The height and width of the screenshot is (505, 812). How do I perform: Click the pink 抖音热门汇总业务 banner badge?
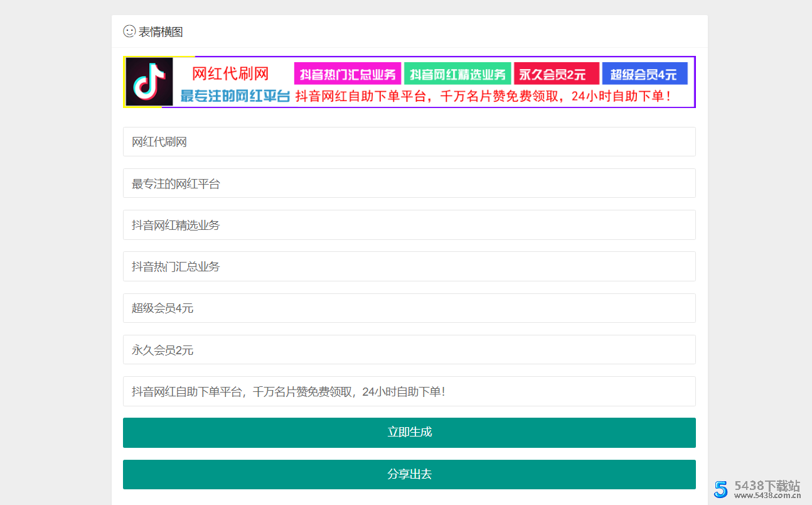(x=348, y=74)
